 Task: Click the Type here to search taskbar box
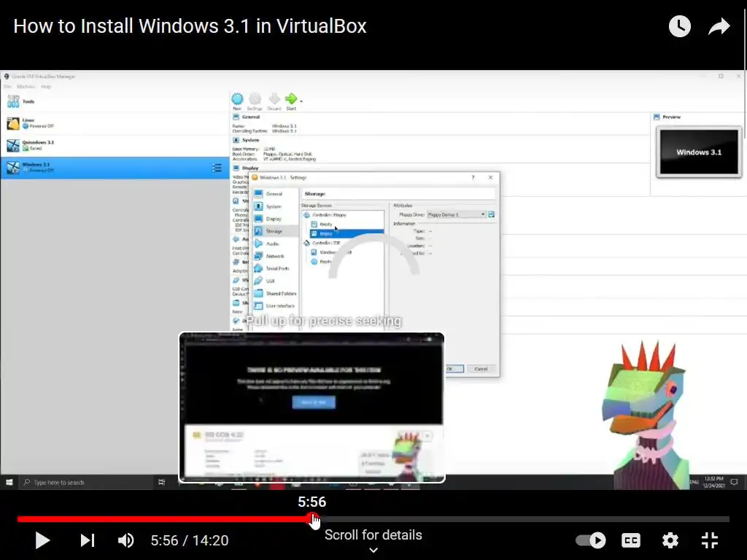click(86, 482)
